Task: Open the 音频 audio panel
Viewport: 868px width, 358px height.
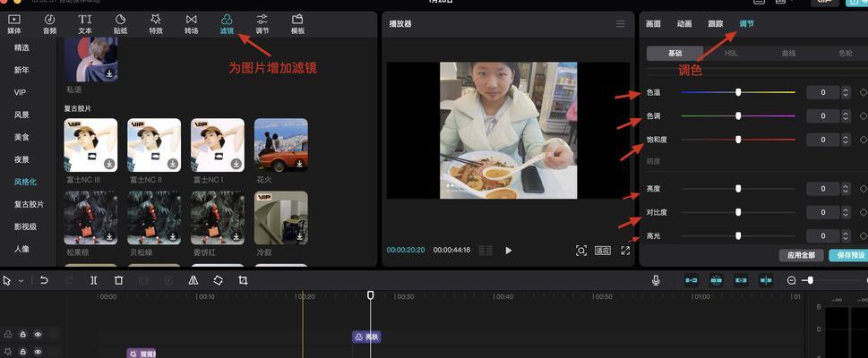Action: [49, 24]
